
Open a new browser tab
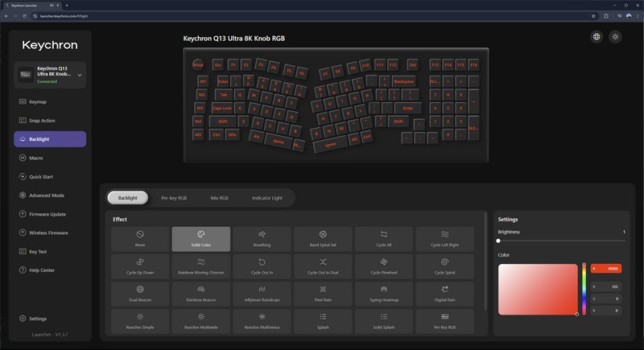[67, 6]
